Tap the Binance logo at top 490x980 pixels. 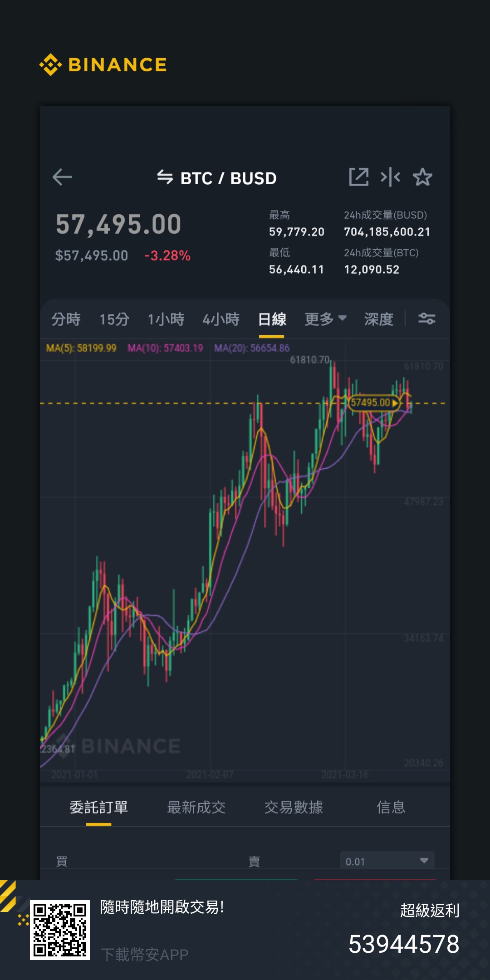(x=103, y=65)
